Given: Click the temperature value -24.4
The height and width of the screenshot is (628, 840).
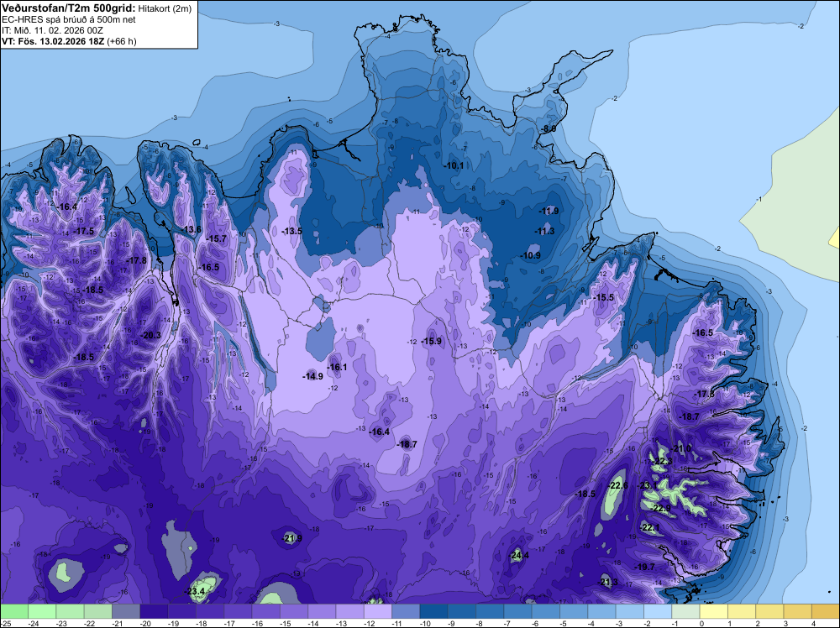Looking at the screenshot, I should click(518, 555).
